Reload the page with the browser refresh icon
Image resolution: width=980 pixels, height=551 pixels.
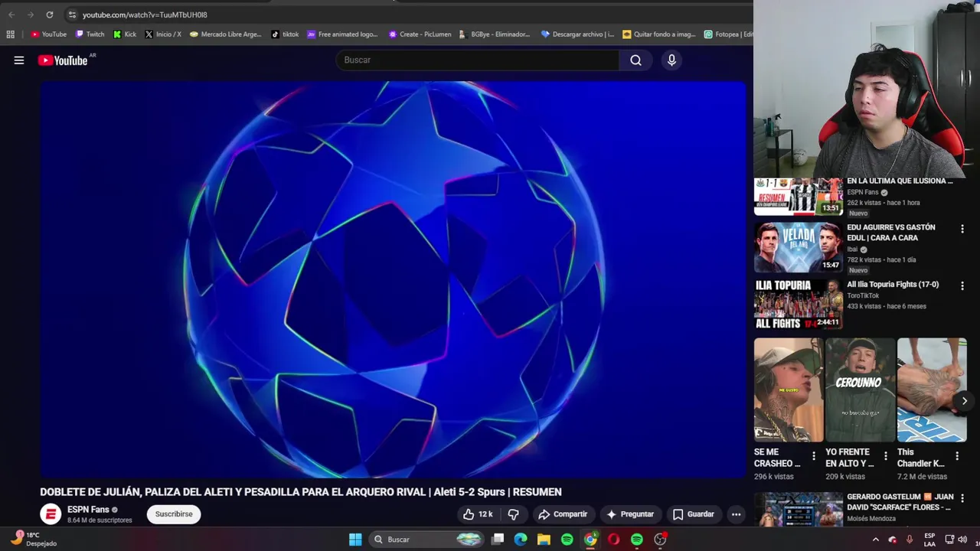click(50, 15)
